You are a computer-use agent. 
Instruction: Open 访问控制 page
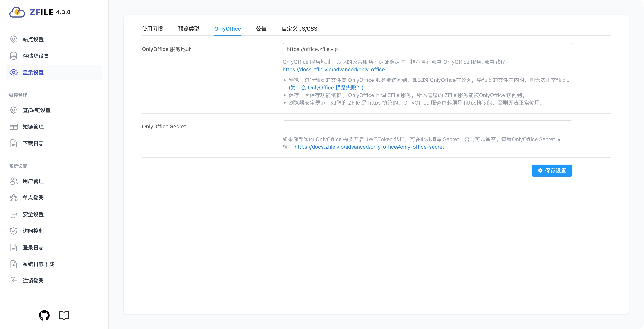pos(54,231)
